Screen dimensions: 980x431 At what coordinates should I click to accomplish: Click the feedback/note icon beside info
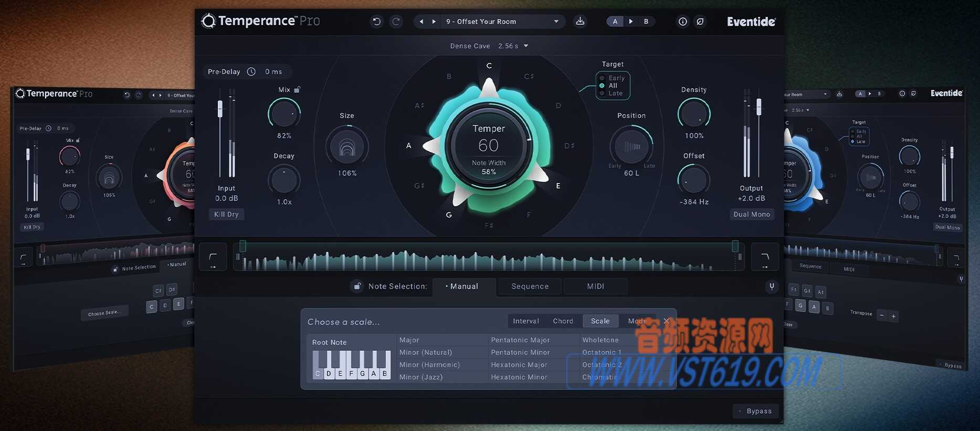coord(700,21)
